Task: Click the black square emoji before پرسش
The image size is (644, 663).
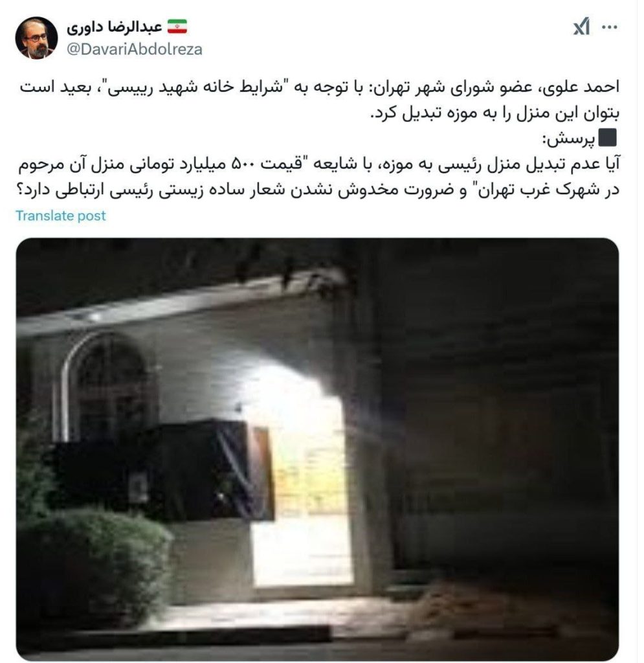Action: [x=608, y=138]
